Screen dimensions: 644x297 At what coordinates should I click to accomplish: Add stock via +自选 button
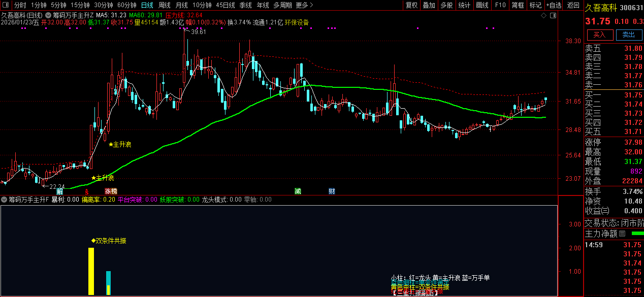coord(554,5)
